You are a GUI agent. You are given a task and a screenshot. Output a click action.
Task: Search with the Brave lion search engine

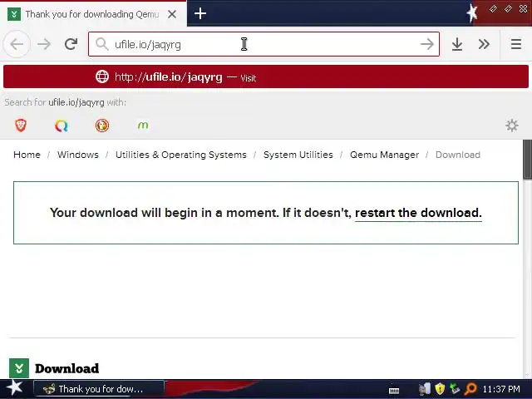[21, 126]
